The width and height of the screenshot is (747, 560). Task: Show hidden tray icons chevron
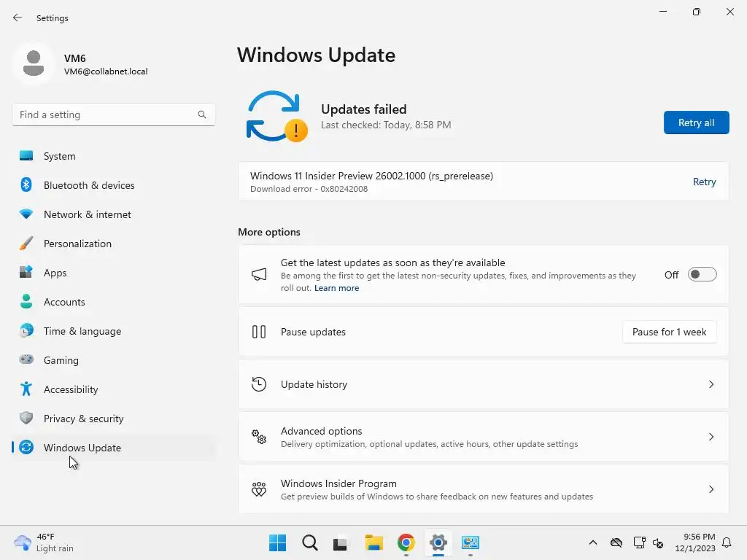coord(592,542)
